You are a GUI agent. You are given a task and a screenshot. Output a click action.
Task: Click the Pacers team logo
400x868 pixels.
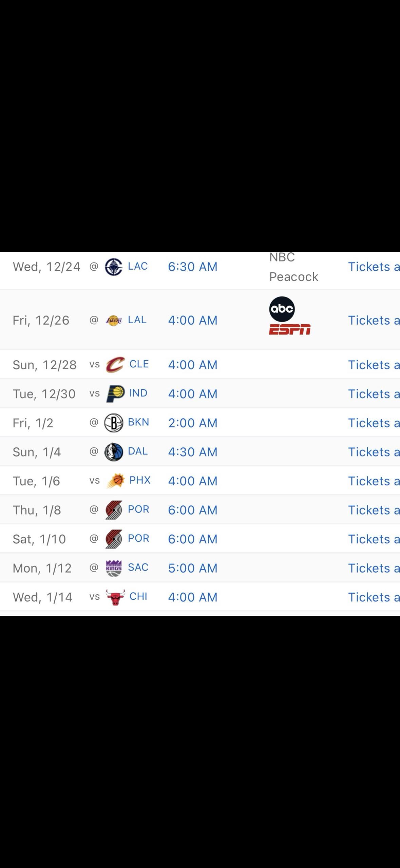pos(115,394)
